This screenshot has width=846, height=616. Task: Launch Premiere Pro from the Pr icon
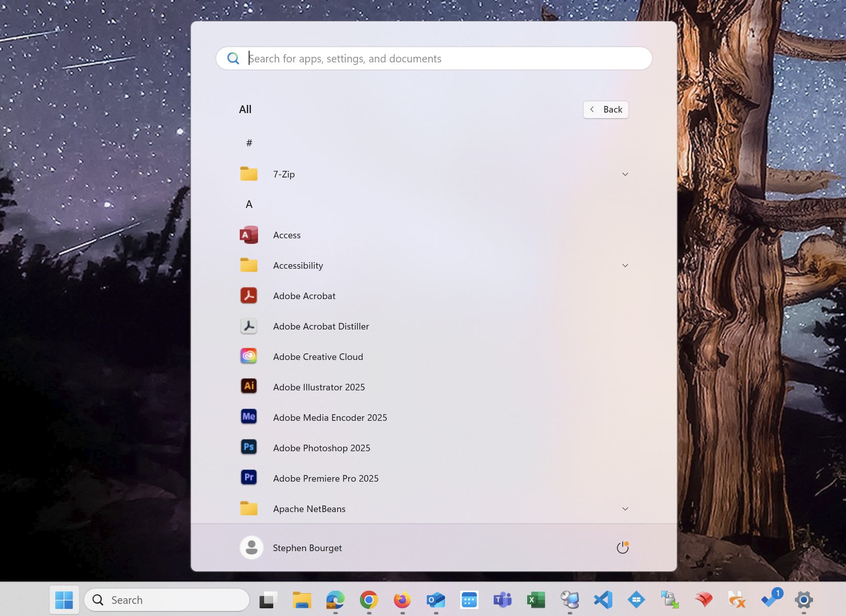[249, 478]
